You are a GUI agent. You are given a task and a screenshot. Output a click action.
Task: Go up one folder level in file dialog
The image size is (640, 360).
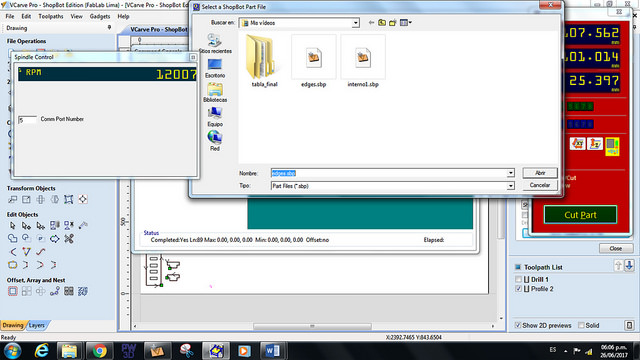click(x=382, y=23)
